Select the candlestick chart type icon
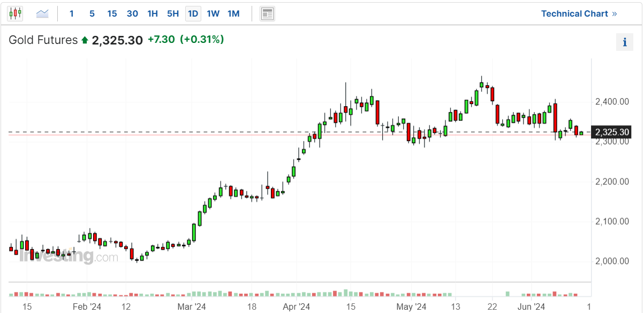644x313 pixels. (x=15, y=13)
